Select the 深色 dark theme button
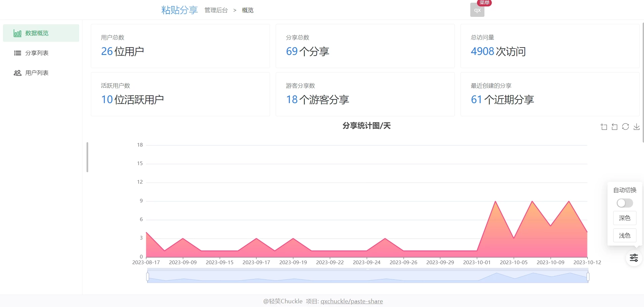The width and height of the screenshot is (644, 307). (625, 218)
